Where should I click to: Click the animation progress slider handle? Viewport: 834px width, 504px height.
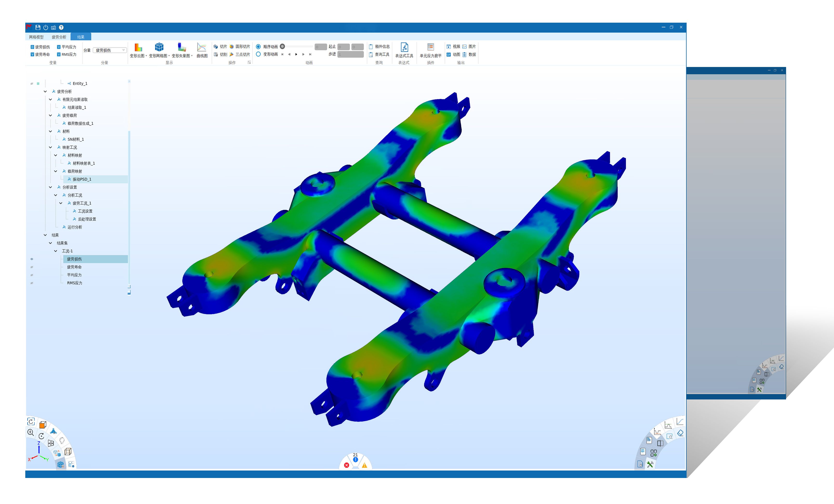pyautogui.click(x=282, y=47)
